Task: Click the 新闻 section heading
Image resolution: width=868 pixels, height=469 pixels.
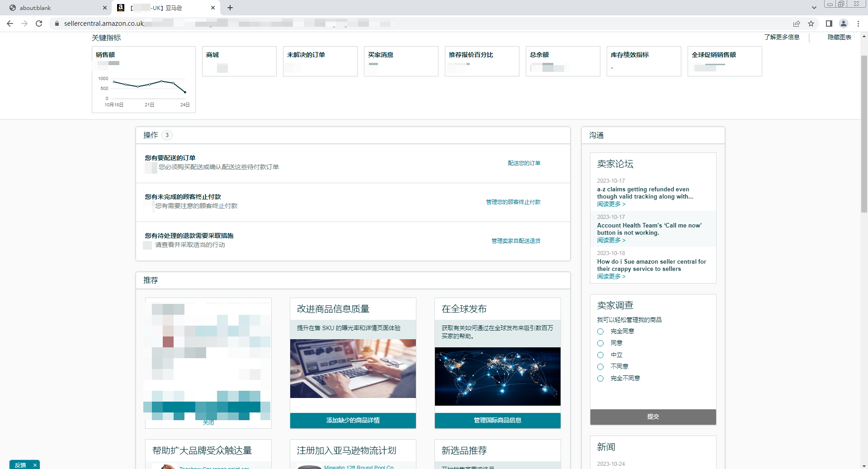Action: click(x=606, y=447)
